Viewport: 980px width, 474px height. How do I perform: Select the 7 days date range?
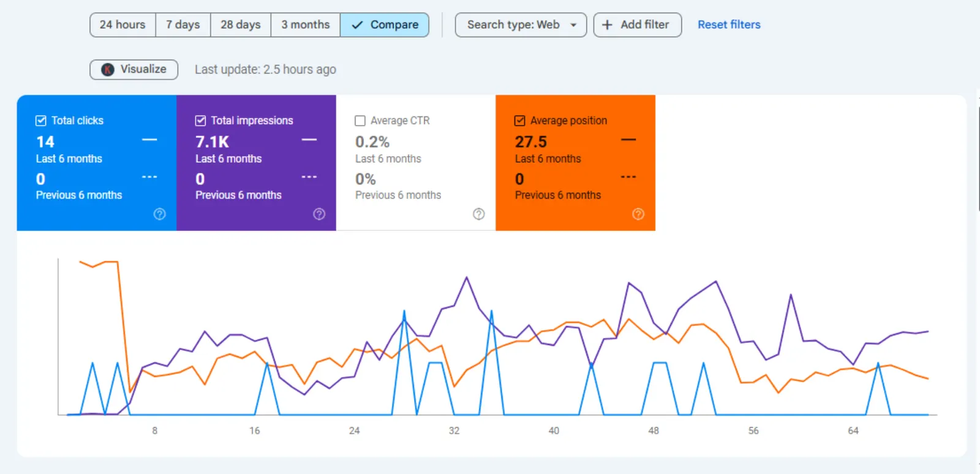(183, 25)
